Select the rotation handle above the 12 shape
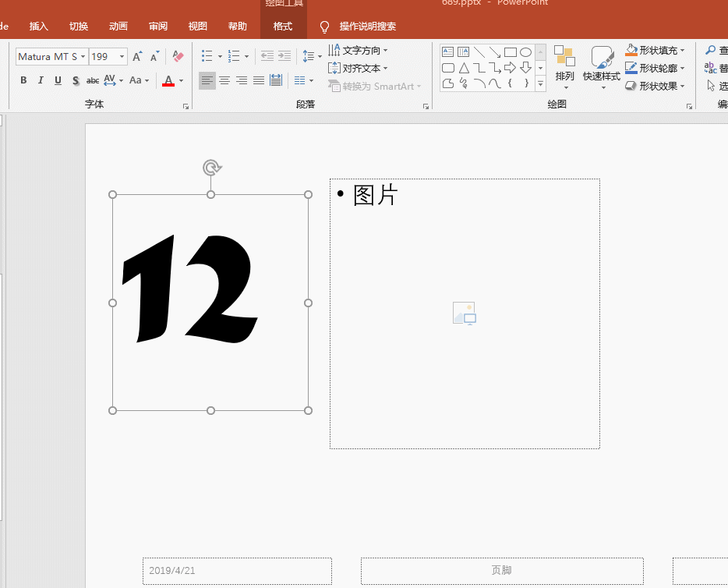728x588 pixels. point(211,167)
